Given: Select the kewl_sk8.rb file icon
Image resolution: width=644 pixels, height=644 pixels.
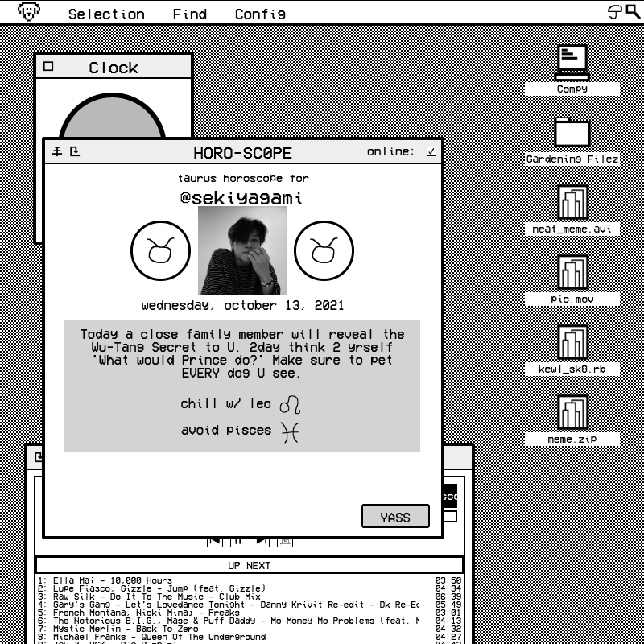Looking at the screenshot, I should pyautogui.click(x=572, y=343).
